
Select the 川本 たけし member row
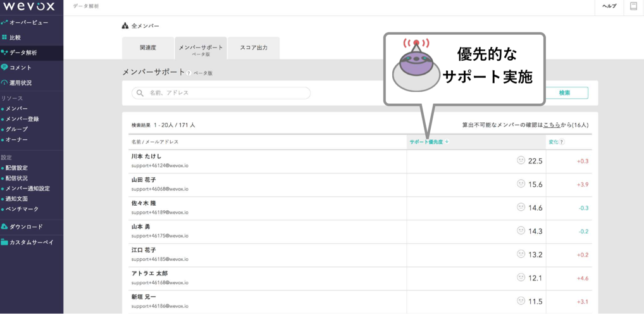point(266,161)
